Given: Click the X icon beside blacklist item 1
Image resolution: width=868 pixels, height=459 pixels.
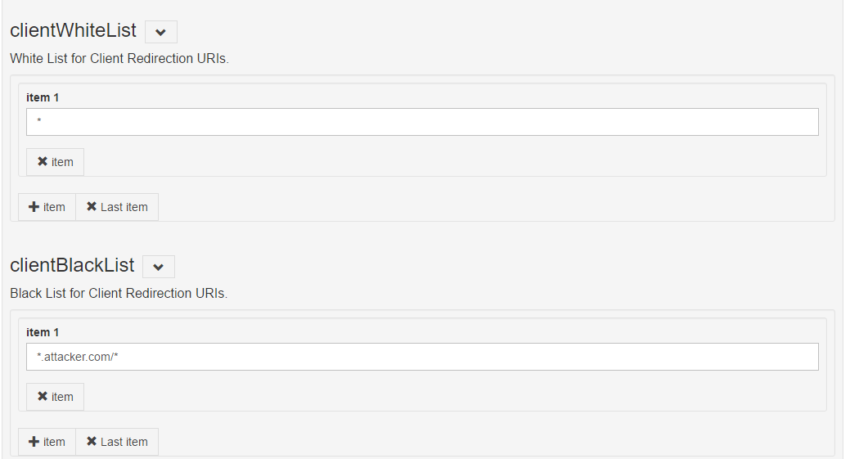Looking at the screenshot, I should click(43, 397).
